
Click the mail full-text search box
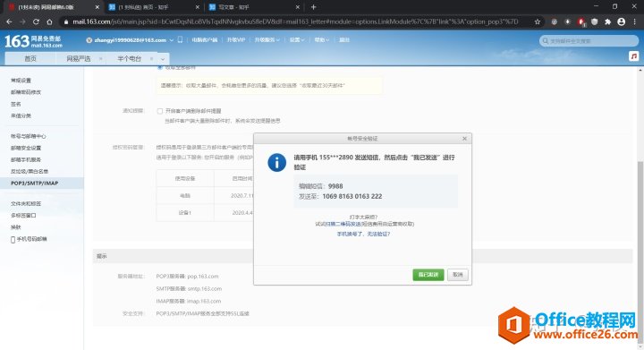[x=589, y=40]
